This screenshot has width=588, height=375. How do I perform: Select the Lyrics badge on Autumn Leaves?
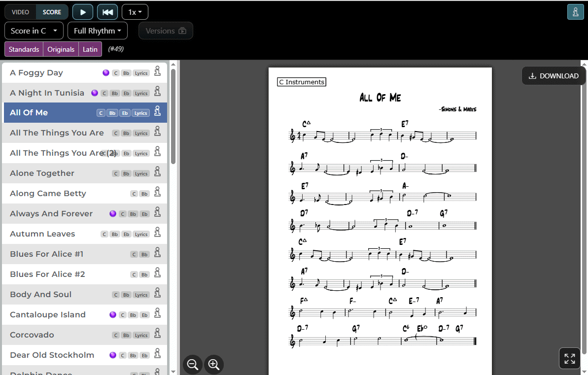(x=141, y=235)
